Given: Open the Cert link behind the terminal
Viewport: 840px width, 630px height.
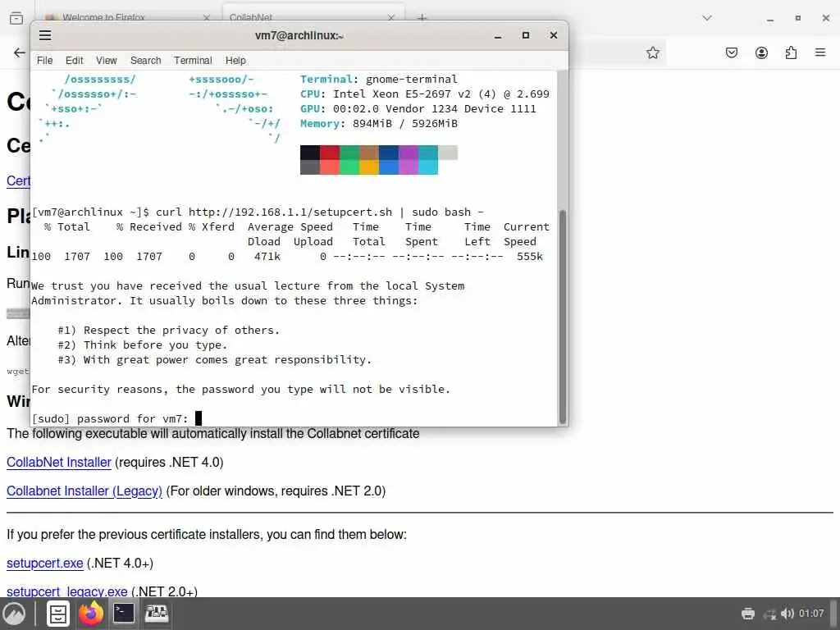Looking at the screenshot, I should 18,180.
